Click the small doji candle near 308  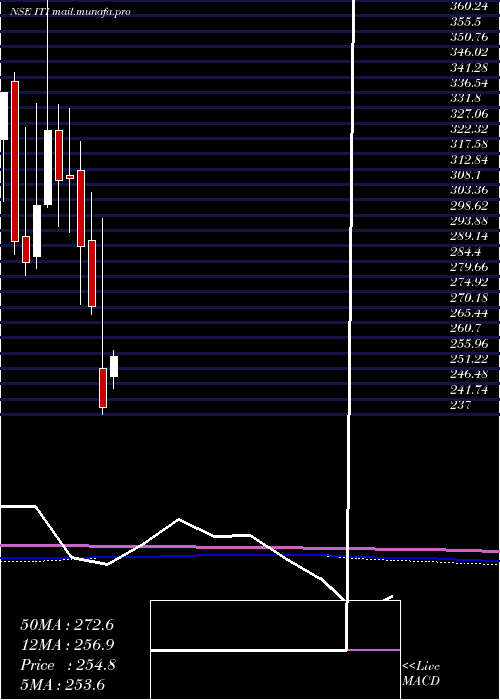coord(70,177)
